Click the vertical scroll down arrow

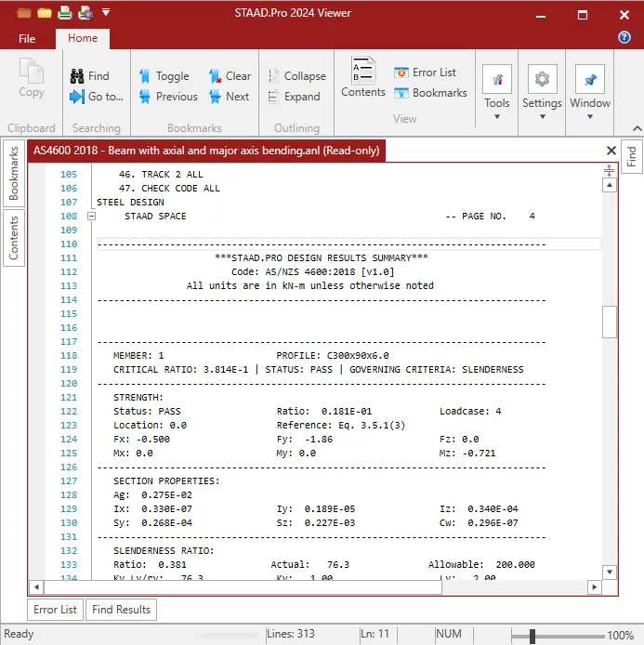(x=609, y=572)
